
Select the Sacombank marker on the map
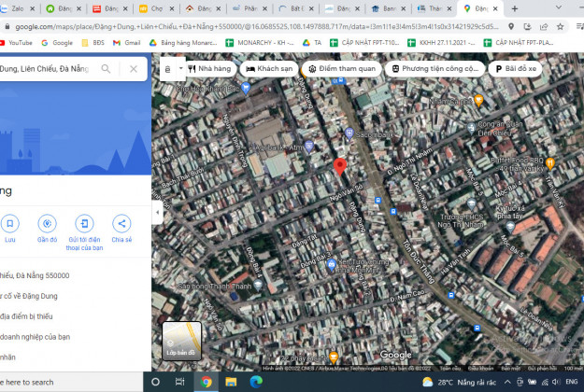349,133
